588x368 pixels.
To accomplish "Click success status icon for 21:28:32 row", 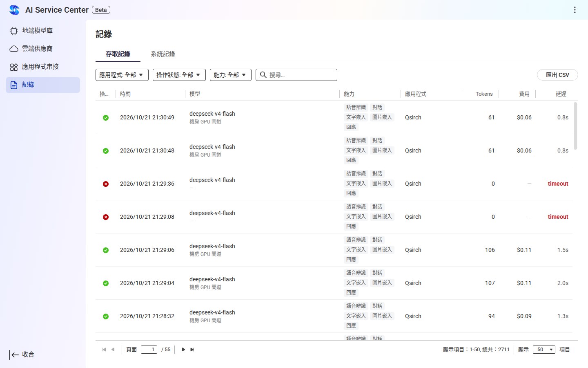I will [106, 316].
